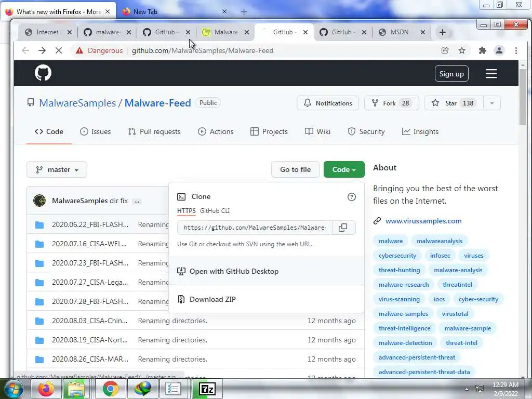Open MalwareSamples avatar in commit row
The height and width of the screenshot is (399, 532).
tap(39, 201)
